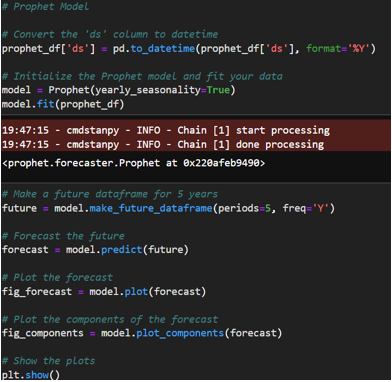Click the first prophet_df['ds'] assignment target
This screenshot has width=392, height=382.
tap(48, 49)
